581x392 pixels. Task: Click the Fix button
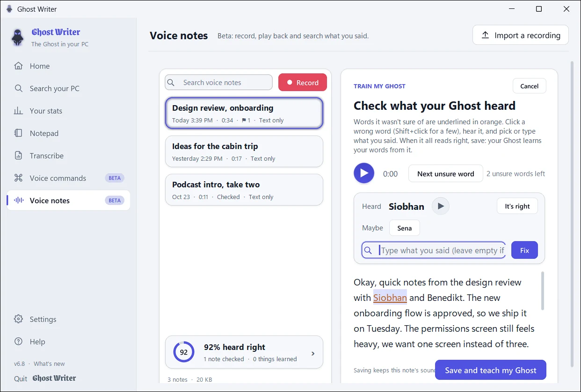[524, 250]
